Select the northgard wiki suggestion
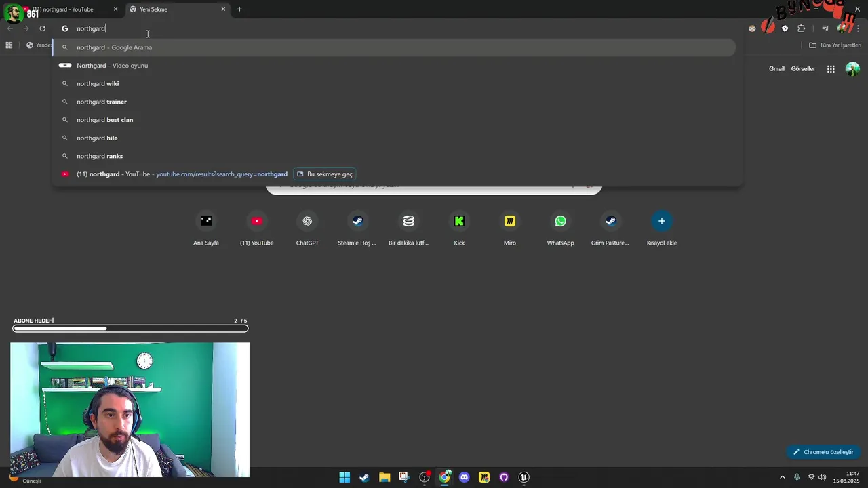Screen dimensions: 868x488 point(395,83)
